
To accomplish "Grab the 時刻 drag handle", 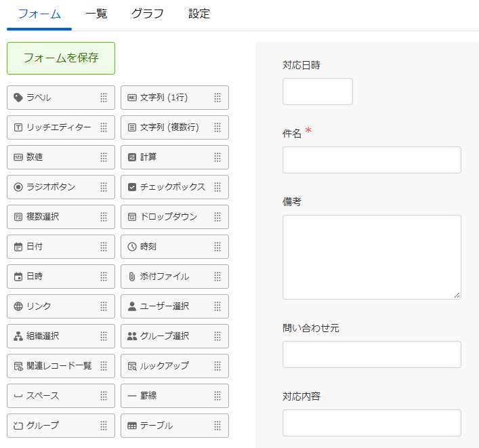I will coord(217,247).
